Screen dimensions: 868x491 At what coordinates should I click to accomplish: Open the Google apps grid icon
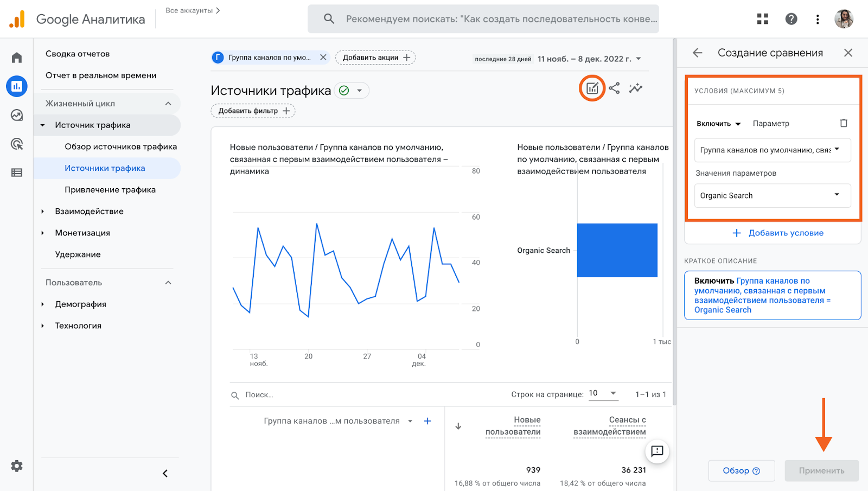[762, 18]
